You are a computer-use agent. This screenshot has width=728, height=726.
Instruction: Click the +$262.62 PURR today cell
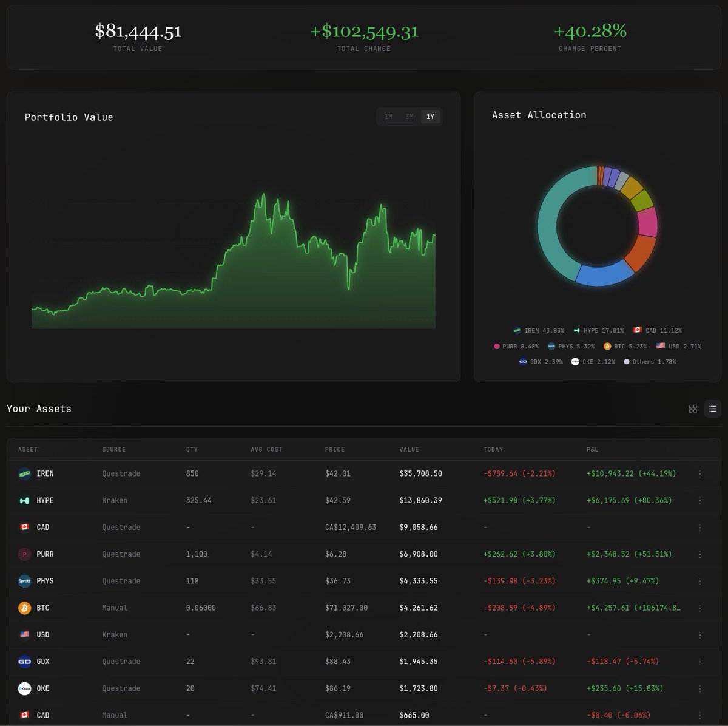[x=519, y=554]
